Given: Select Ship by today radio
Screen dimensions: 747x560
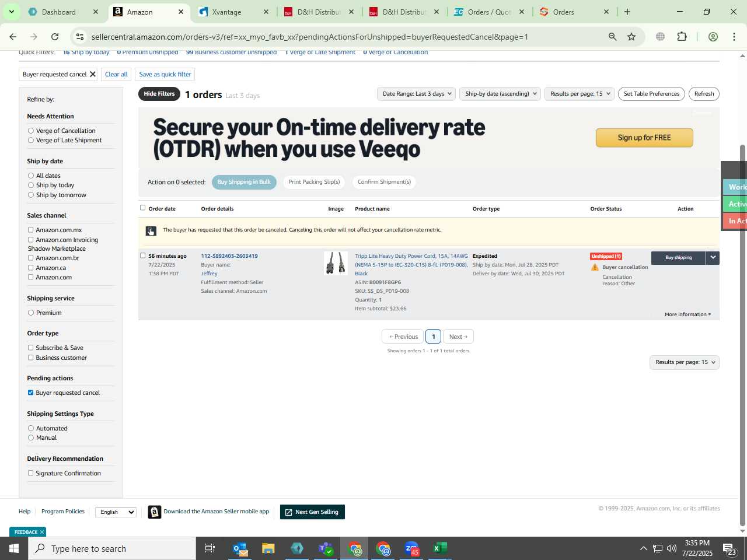Looking at the screenshot, I should pyautogui.click(x=31, y=185).
